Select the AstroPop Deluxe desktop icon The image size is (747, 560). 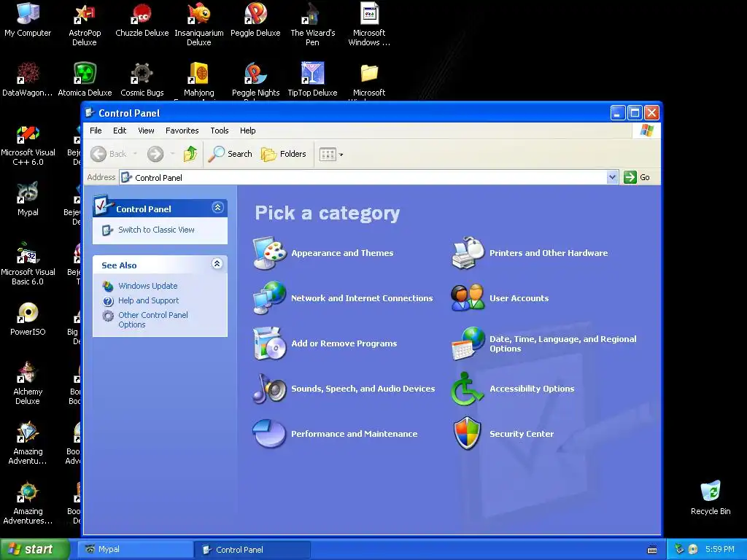85,24
